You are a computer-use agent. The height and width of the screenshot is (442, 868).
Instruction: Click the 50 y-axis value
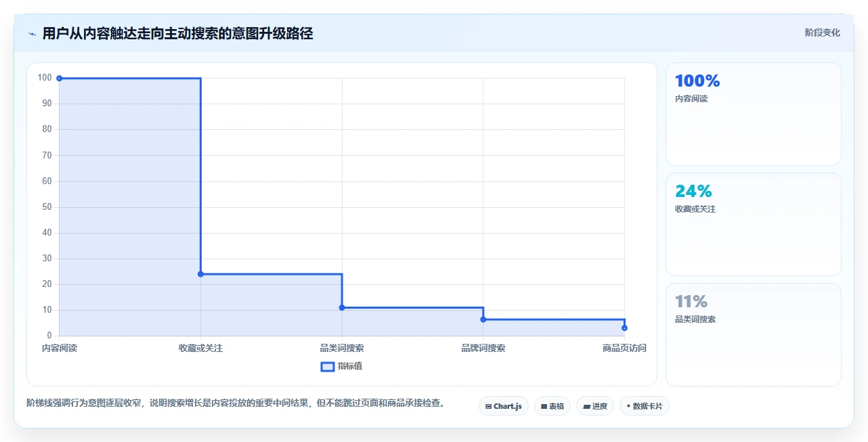pos(47,207)
